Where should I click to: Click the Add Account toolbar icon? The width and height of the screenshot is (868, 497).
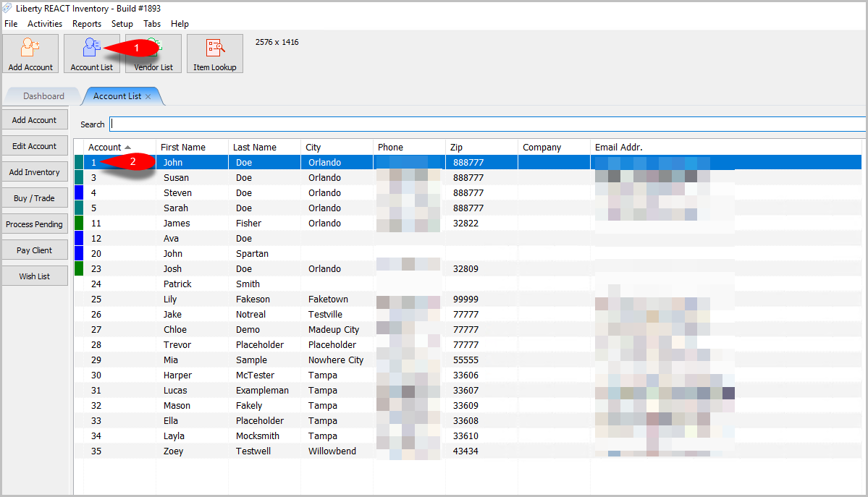click(30, 53)
